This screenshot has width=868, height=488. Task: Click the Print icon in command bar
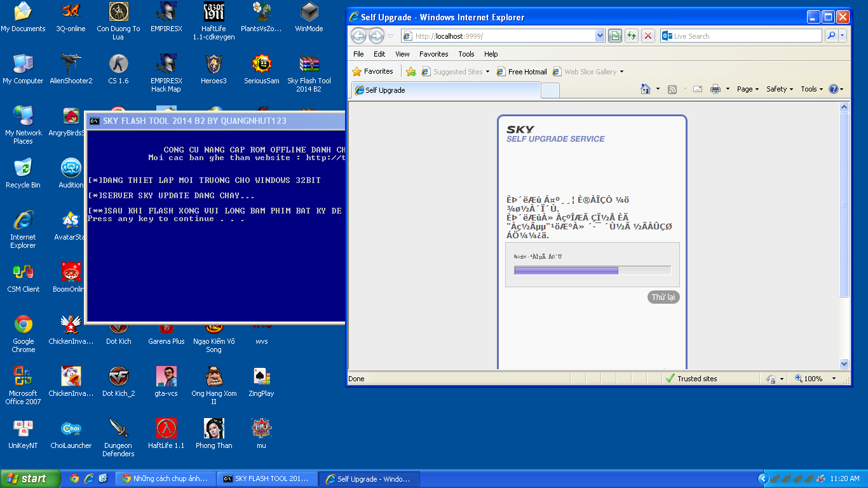(x=715, y=90)
